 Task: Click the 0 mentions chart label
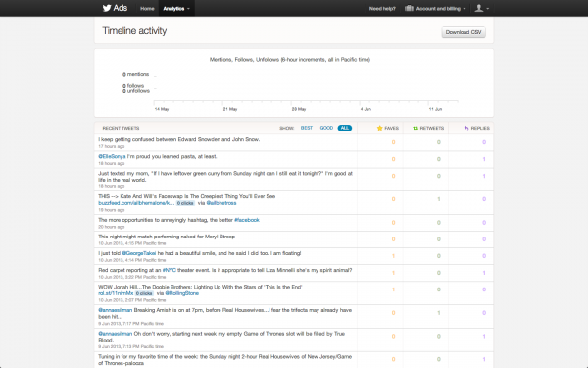point(136,74)
